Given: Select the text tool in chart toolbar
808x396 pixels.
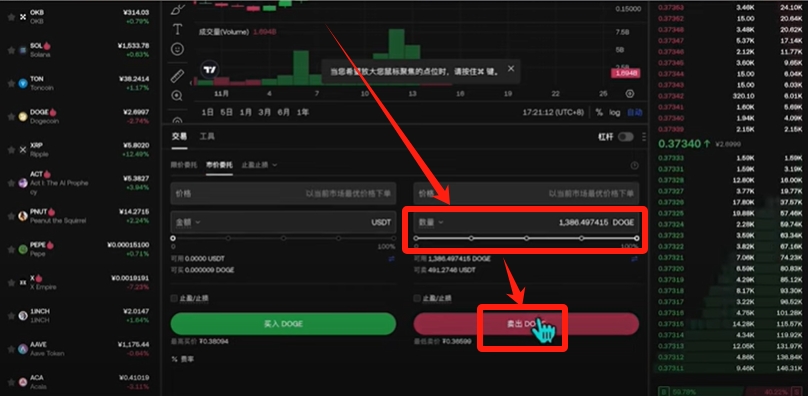Looking at the screenshot, I should (177, 29).
